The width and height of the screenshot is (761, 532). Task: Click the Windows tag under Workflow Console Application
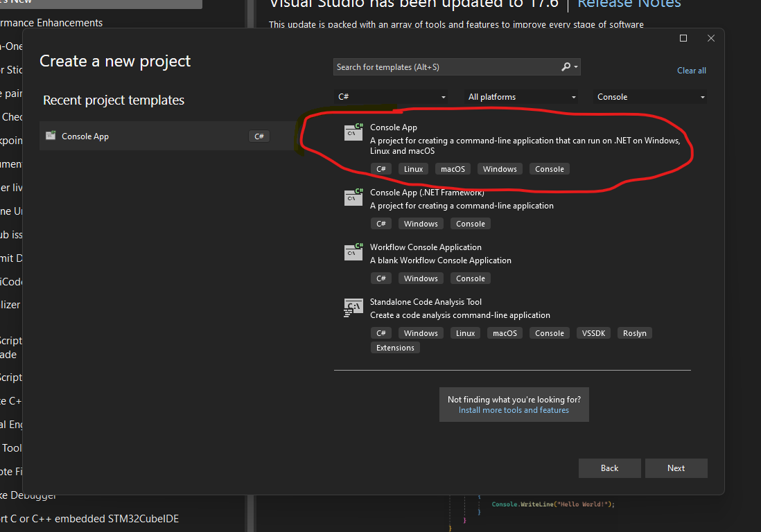[421, 279]
